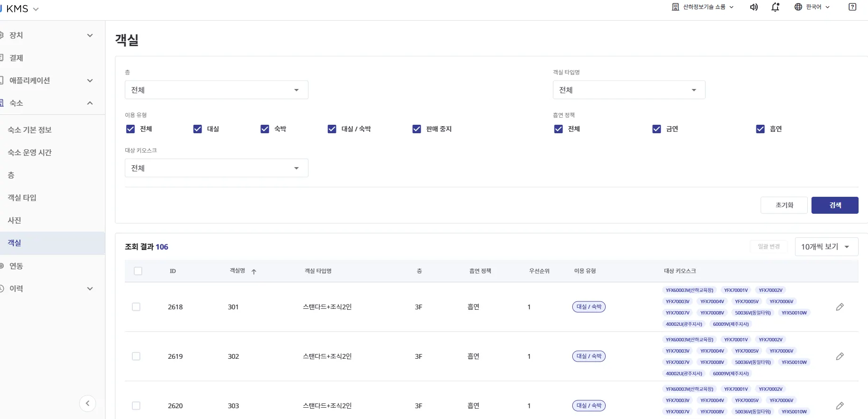The image size is (868, 419).
Task: Open the 10개씩 보기 page size dropdown
Action: coord(826,247)
